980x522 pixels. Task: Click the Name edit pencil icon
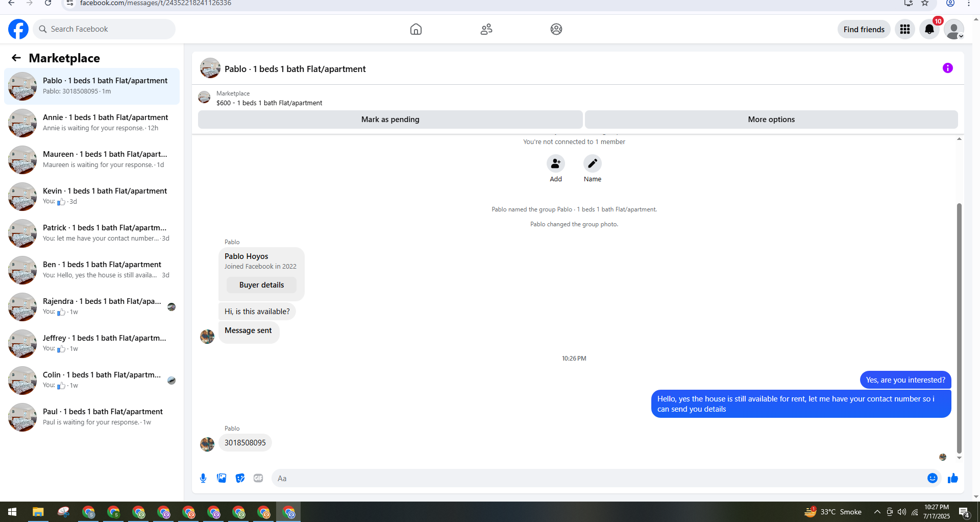pos(593,163)
